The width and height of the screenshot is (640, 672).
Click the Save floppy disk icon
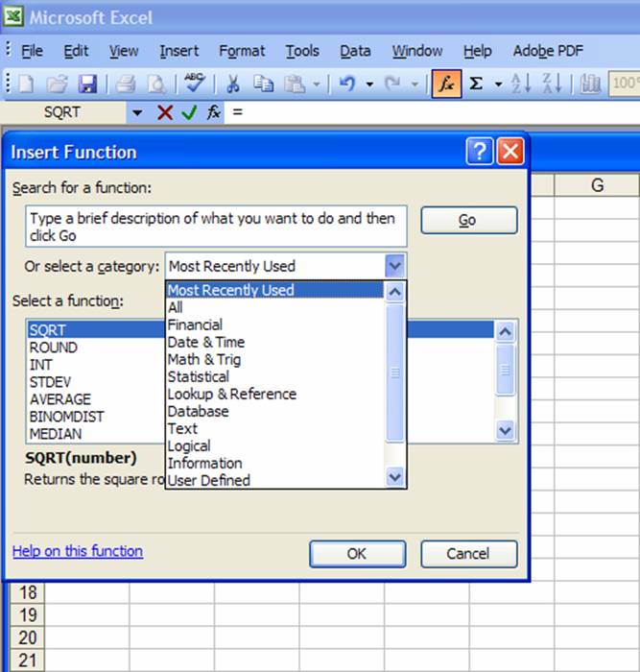click(88, 84)
